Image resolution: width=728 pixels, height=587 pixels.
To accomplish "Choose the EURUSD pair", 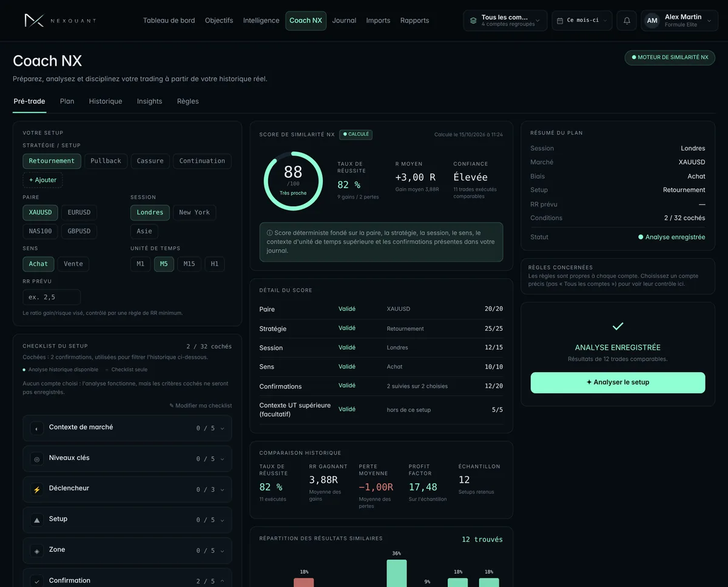I will pyautogui.click(x=79, y=212).
